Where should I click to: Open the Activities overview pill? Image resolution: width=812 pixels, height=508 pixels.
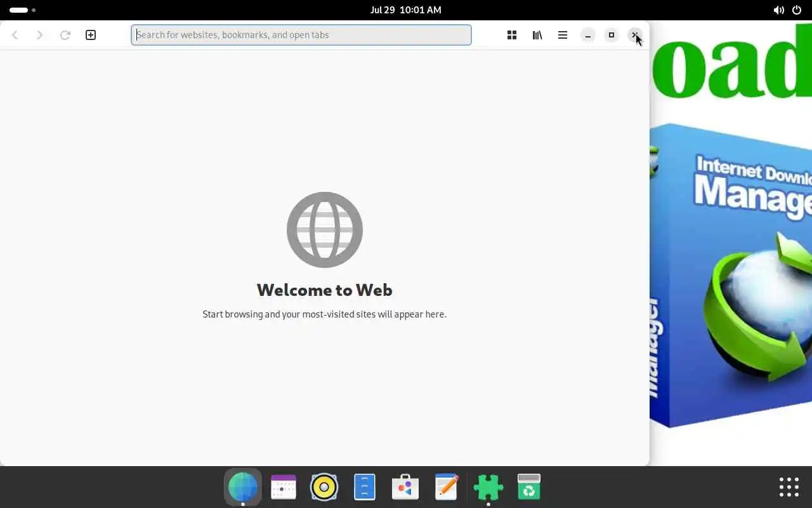[x=22, y=10]
